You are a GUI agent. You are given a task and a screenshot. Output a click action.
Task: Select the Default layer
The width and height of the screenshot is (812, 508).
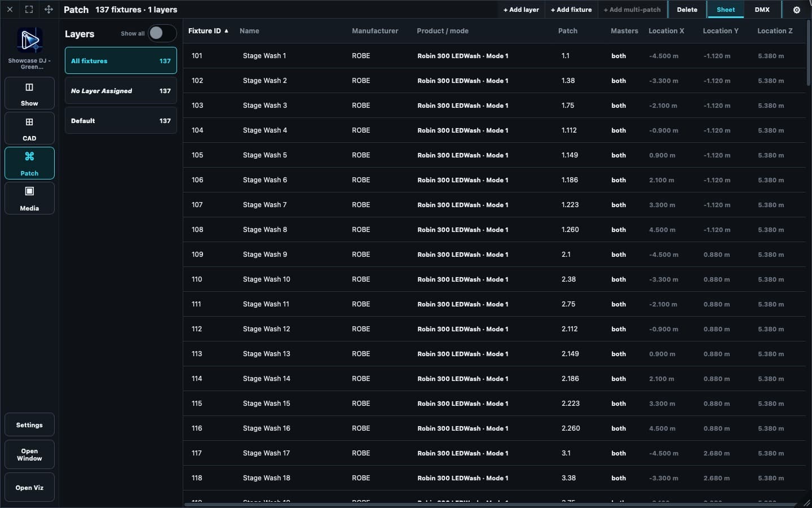pyautogui.click(x=121, y=121)
